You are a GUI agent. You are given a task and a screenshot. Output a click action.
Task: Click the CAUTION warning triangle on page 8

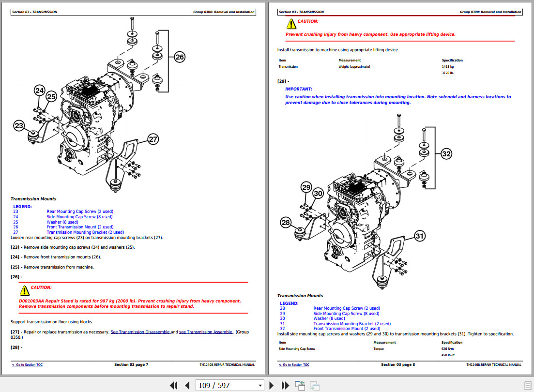[x=291, y=24]
